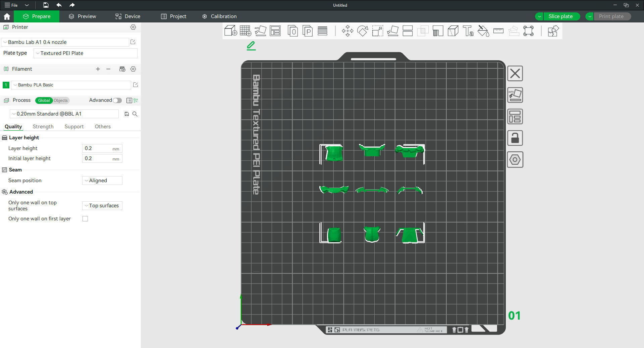Open the Seam position dropdown
Viewport: 644px width, 348px height.
pos(102,181)
